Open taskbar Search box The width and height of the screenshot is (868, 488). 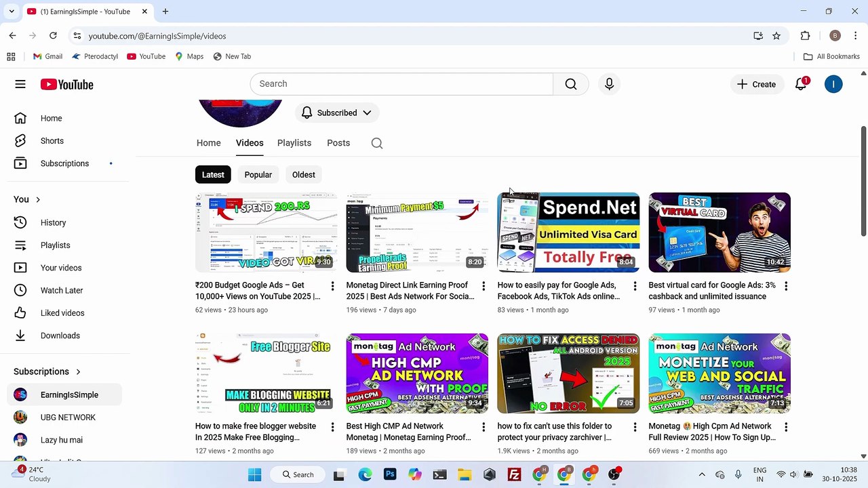[x=298, y=474]
